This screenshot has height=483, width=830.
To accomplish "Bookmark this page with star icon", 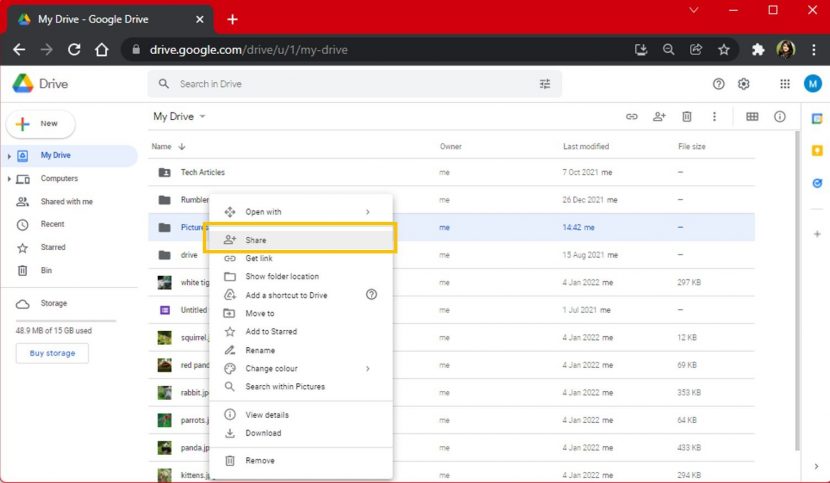I will [724, 50].
